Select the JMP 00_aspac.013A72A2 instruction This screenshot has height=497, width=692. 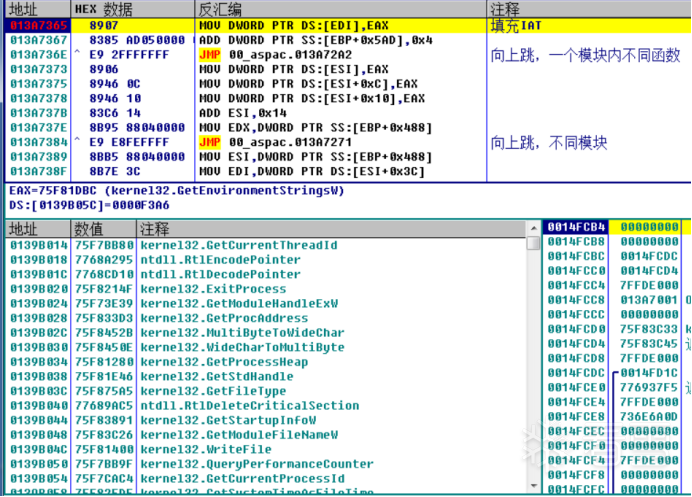point(276,55)
